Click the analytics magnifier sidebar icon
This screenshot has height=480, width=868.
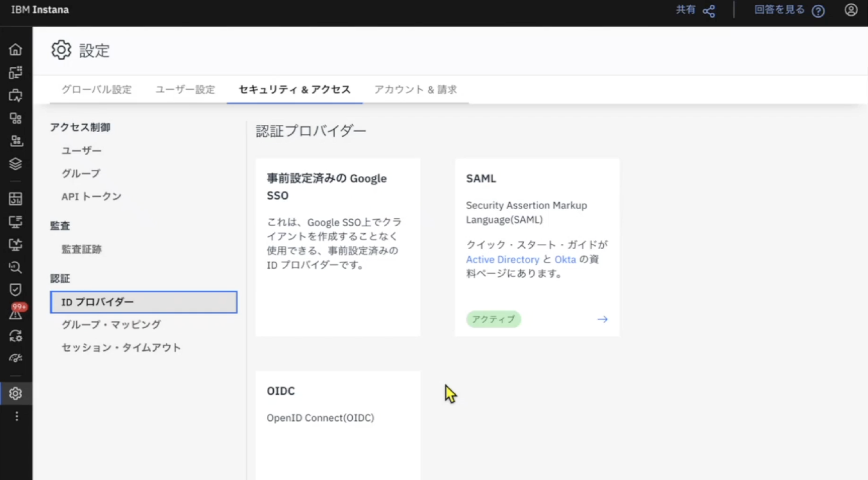click(16, 267)
